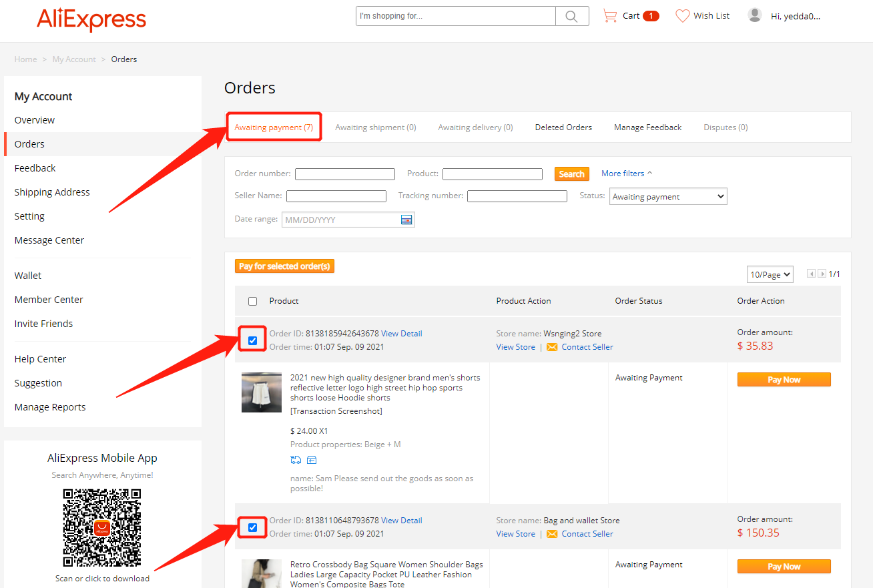This screenshot has height=588, width=873.
Task: Open the Disputes tab
Action: point(725,127)
